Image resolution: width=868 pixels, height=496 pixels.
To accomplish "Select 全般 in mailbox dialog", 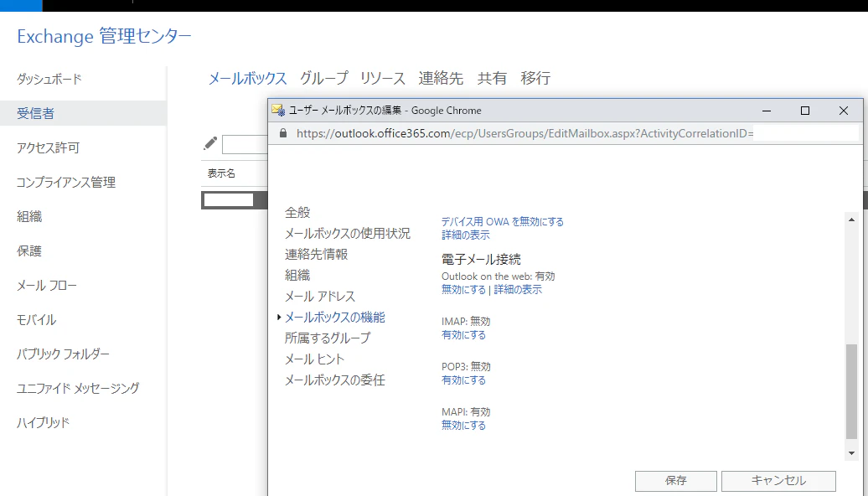I will 297,212.
